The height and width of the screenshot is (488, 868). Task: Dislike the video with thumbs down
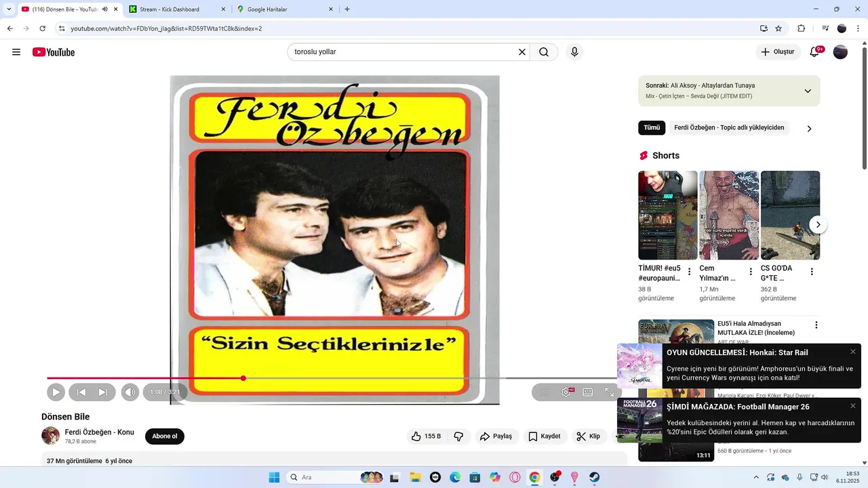[x=458, y=436]
